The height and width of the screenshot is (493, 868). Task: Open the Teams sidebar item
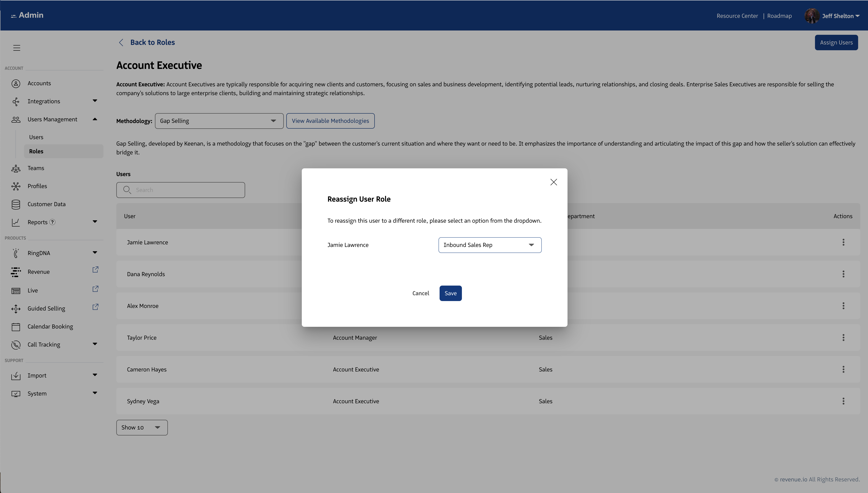click(36, 168)
